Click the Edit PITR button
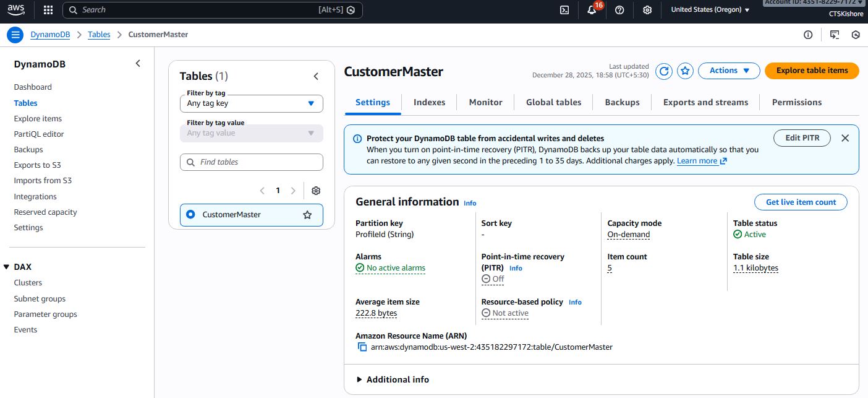Screen dimensions: 868x398 point(802,138)
